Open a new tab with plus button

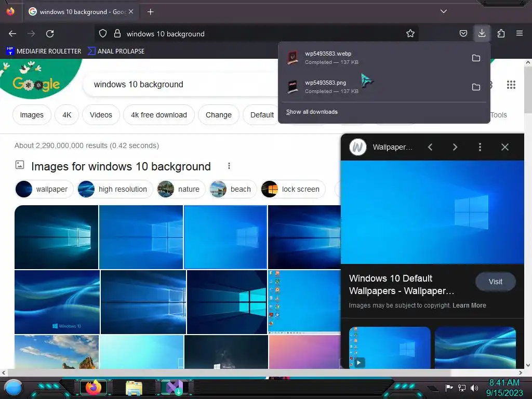[x=151, y=12]
